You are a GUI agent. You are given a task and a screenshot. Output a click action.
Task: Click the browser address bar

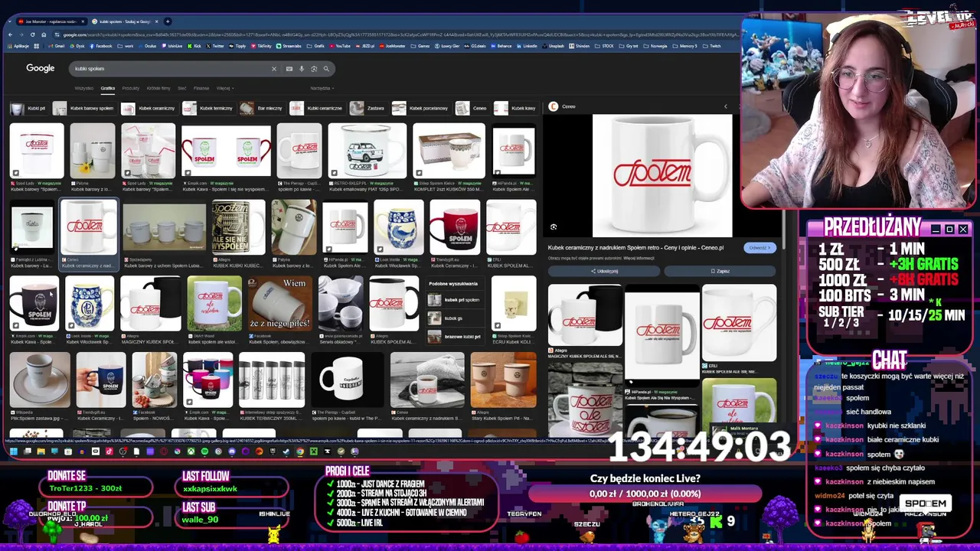[398, 34]
